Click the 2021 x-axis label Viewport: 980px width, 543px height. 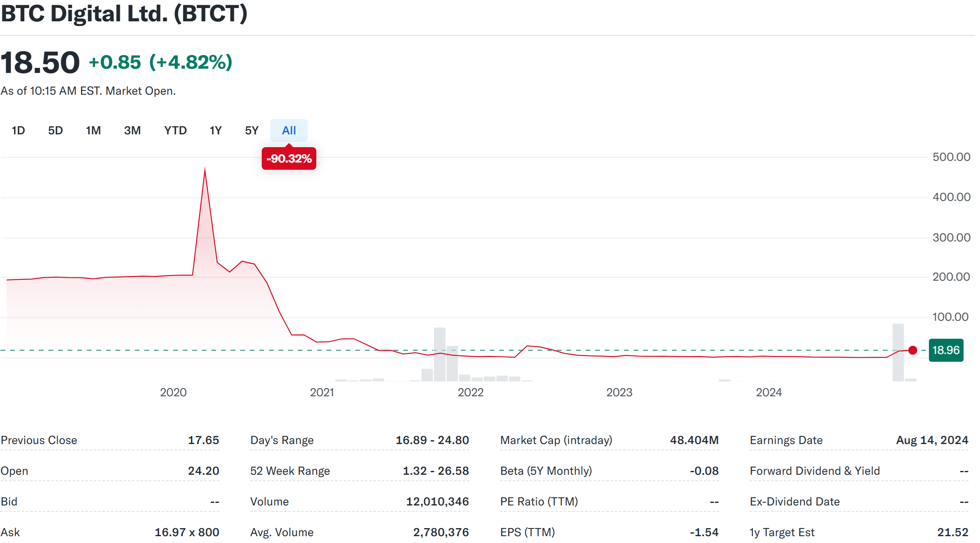coord(322,392)
